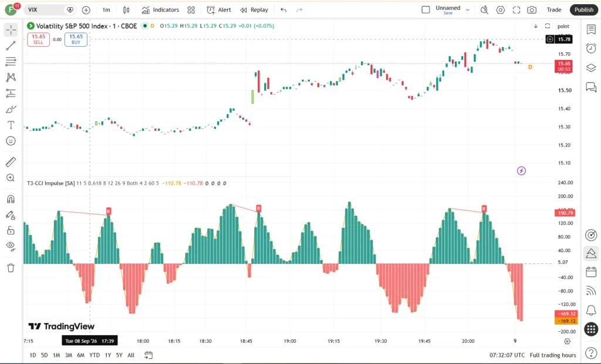This screenshot has height=364, width=601.
Task: Toggle magnet mode on
Action: coord(11,199)
